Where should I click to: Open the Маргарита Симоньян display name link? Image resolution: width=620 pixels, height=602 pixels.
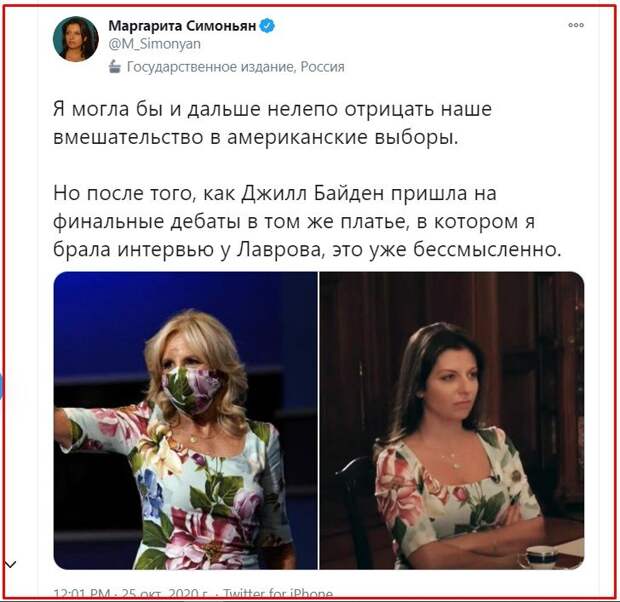[x=182, y=26]
